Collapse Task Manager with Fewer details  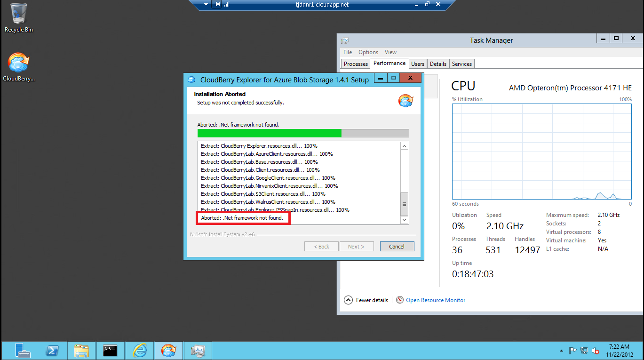point(366,300)
